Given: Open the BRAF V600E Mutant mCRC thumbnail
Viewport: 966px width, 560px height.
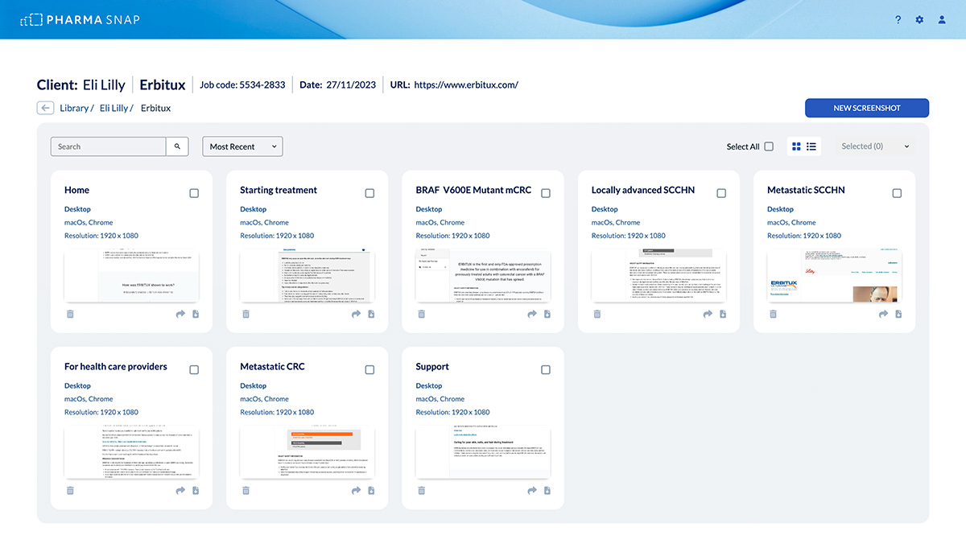Looking at the screenshot, I should click(x=483, y=275).
